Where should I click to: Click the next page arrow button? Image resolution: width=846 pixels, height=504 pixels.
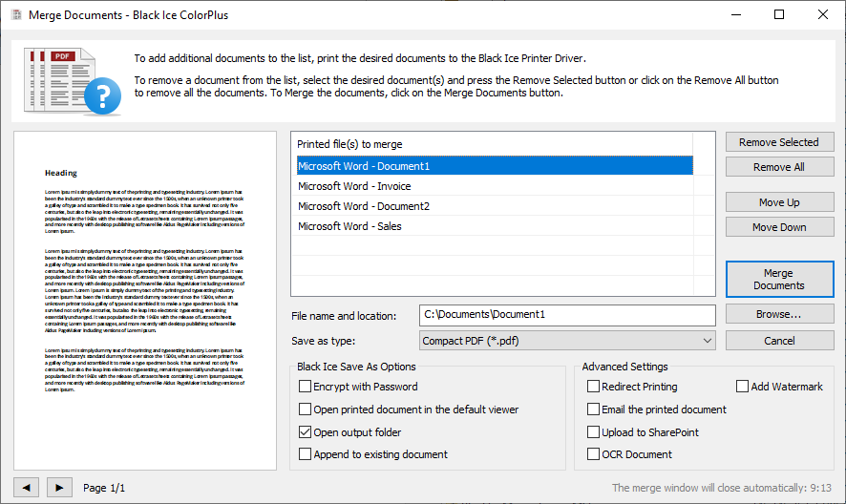[x=59, y=488]
